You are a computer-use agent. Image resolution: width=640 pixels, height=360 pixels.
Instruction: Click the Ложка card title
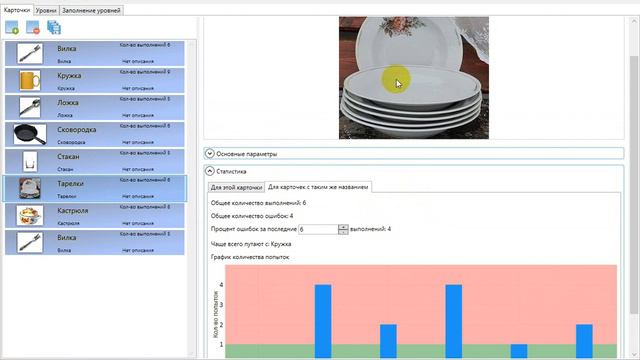click(x=67, y=102)
